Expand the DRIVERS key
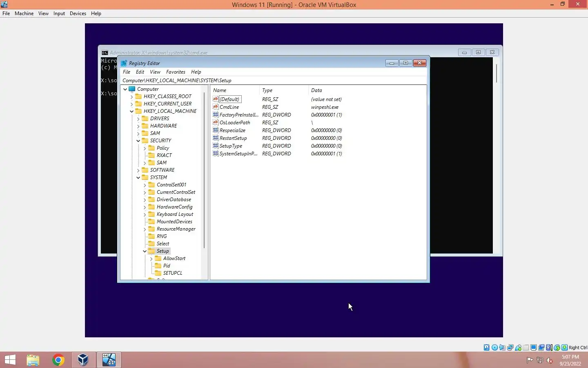Viewport: 588px width, 368px height. pyautogui.click(x=138, y=119)
